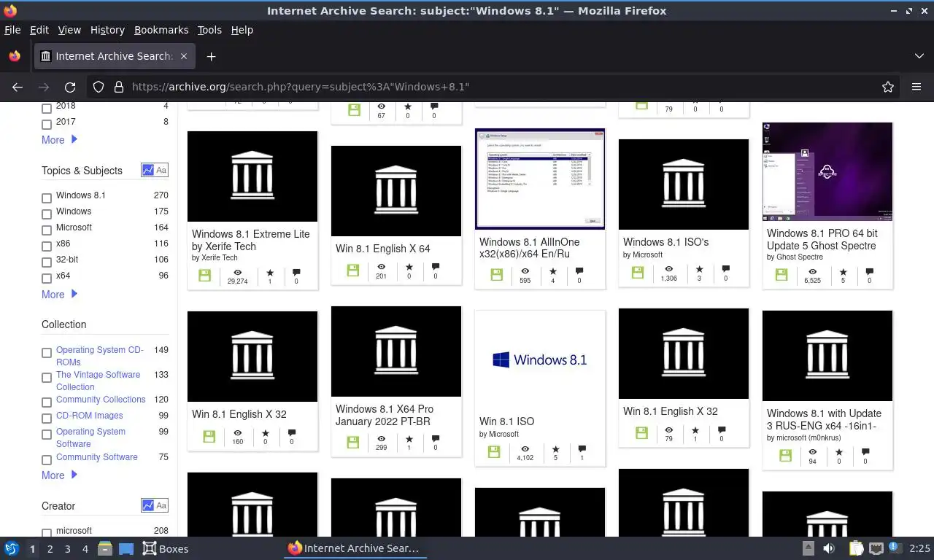This screenshot has width=934, height=560.
Task: Bookmark this page with the star icon
Action: point(888,87)
